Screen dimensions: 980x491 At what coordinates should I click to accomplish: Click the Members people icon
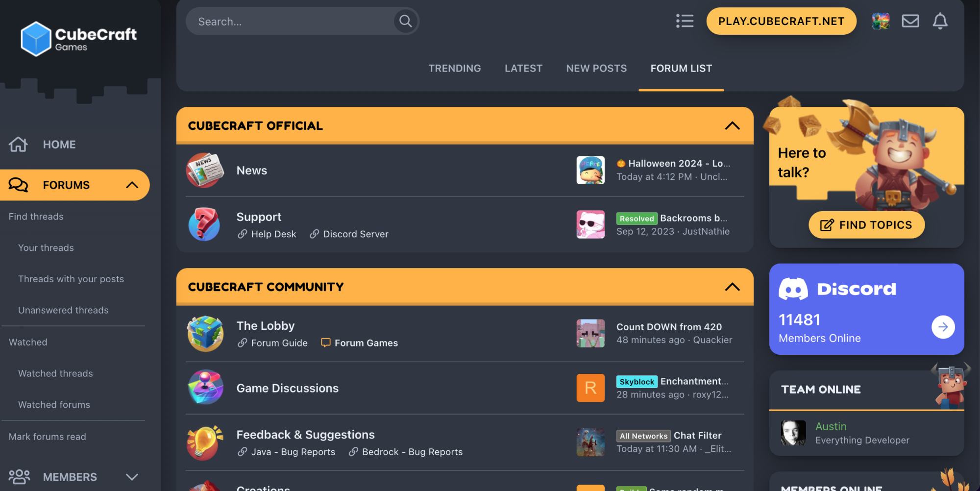(x=19, y=477)
